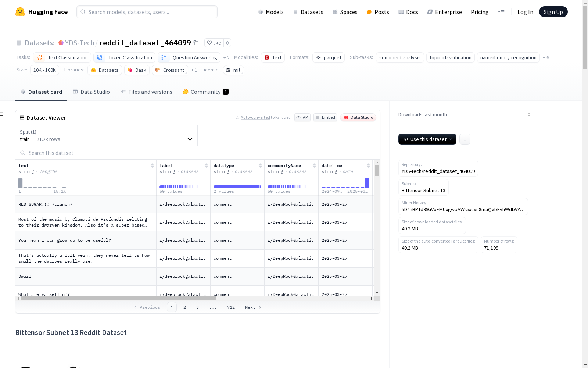Open Docs in top navigation
Image resolution: width=588 pixels, height=368 pixels.
click(x=408, y=12)
